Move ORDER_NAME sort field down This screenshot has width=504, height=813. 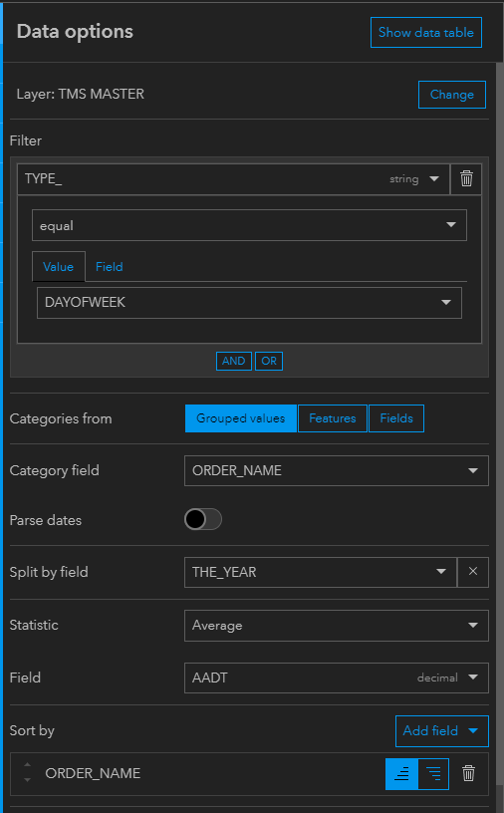click(x=28, y=780)
